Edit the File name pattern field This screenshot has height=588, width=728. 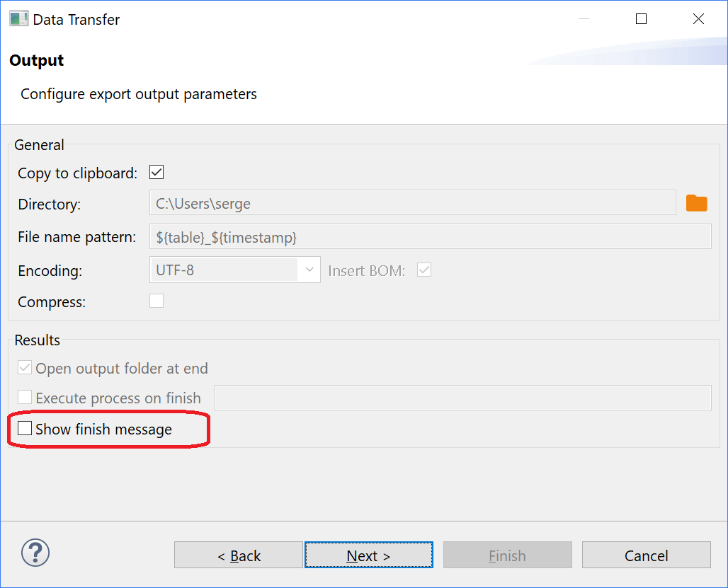tap(430, 236)
